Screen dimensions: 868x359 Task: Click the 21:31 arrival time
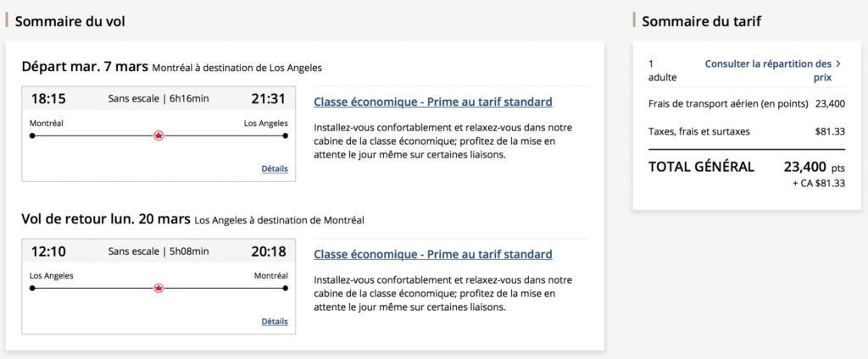[268, 99]
